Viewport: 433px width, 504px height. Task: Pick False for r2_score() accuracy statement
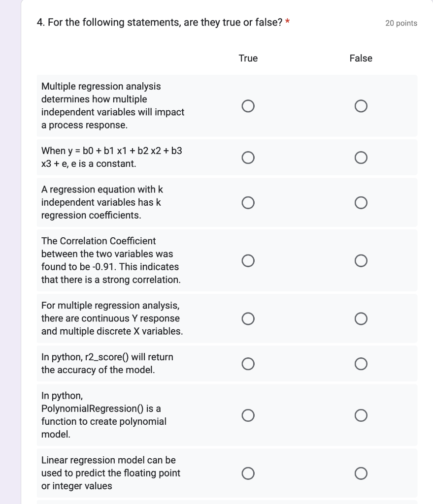coord(361,364)
